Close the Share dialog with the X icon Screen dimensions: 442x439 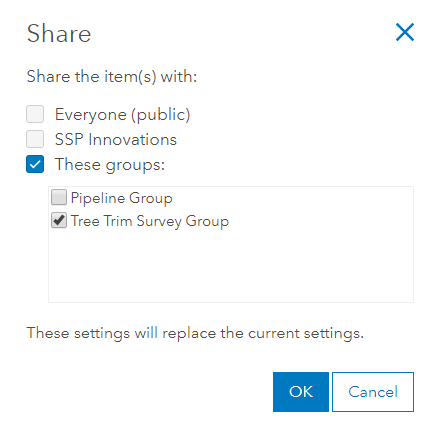coord(405,32)
